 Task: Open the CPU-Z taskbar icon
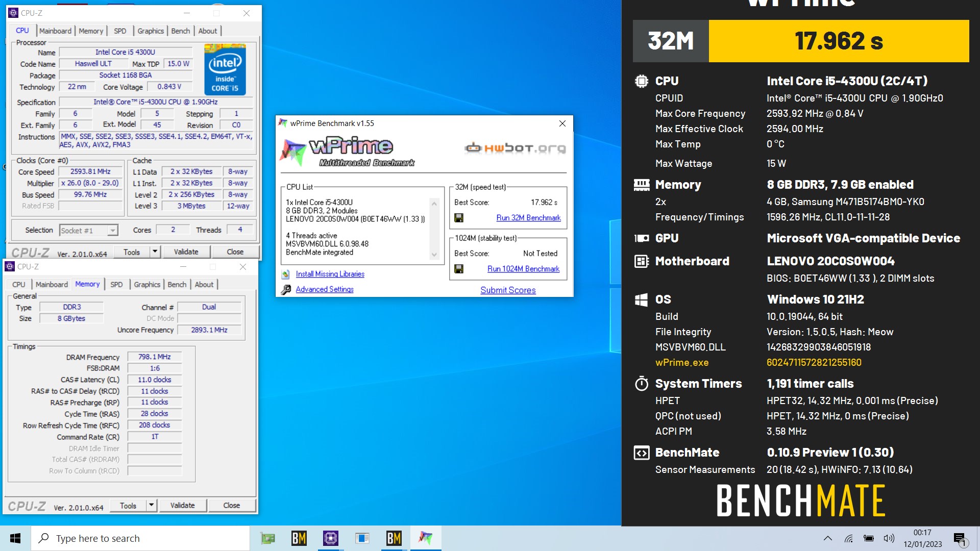tap(331, 538)
